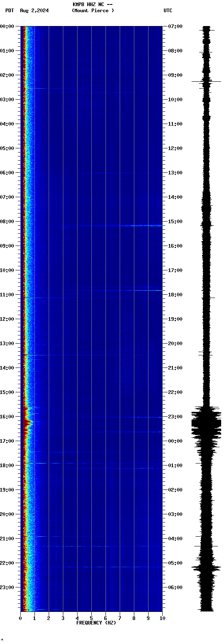Click the 22:00 UTC time label
This screenshot has width=224, height=644.
(175, 392)
